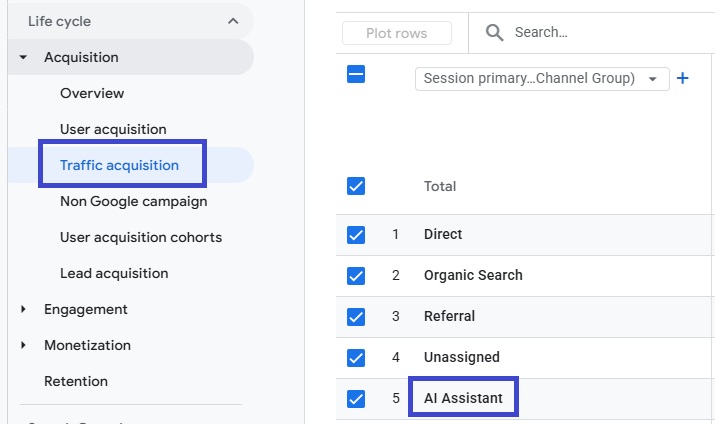Uncheck the Unassigned row checkbox

[356, 358]
